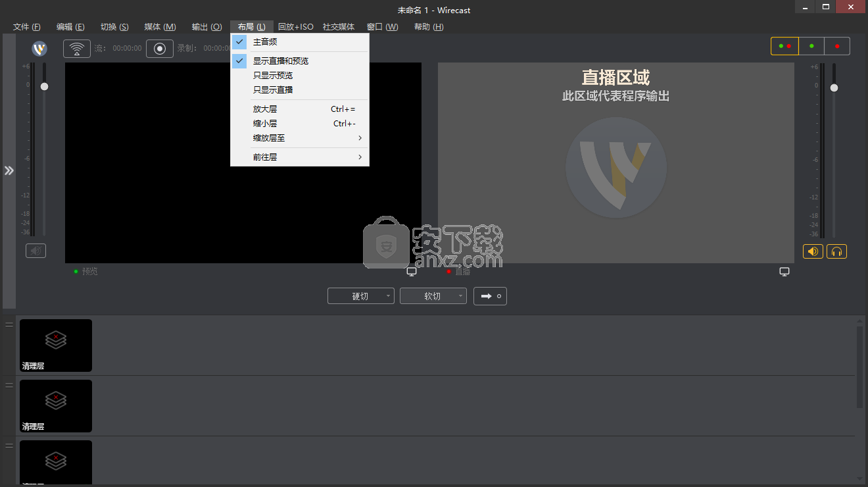The image size is (868, 487).
Task: Click the left preview volume slider knob
Action: 44,87
